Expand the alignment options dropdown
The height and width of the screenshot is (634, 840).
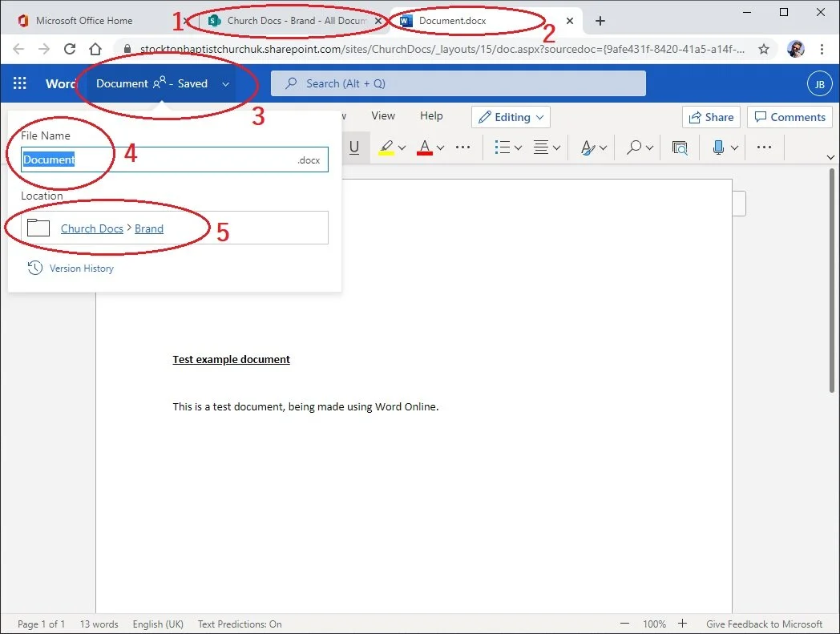[x=556, y=148]
